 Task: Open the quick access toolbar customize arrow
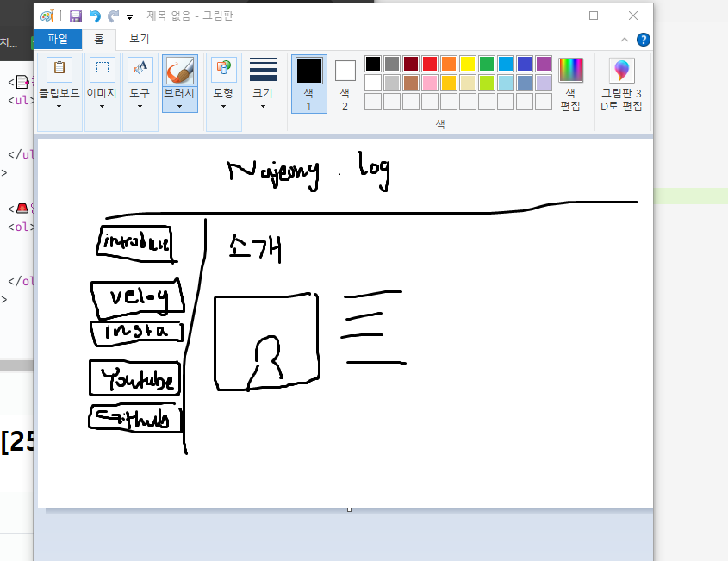[129, 17]
